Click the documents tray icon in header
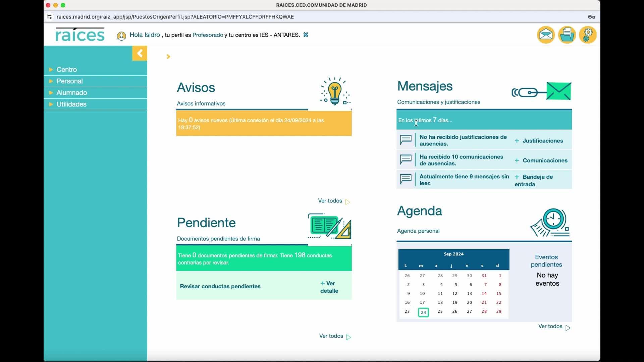This screenshot has width=644, height=362. point(567,35)
